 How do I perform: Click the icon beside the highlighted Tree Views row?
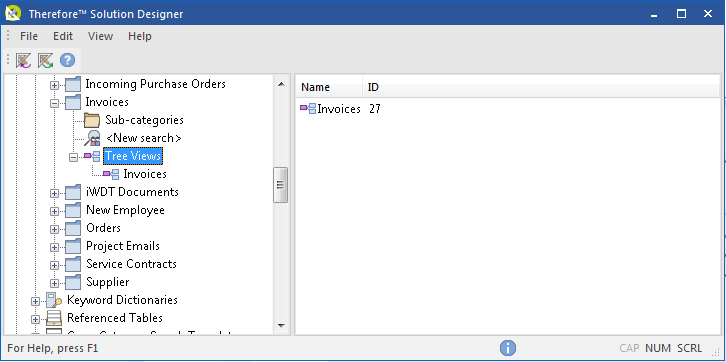click(92, 156)
